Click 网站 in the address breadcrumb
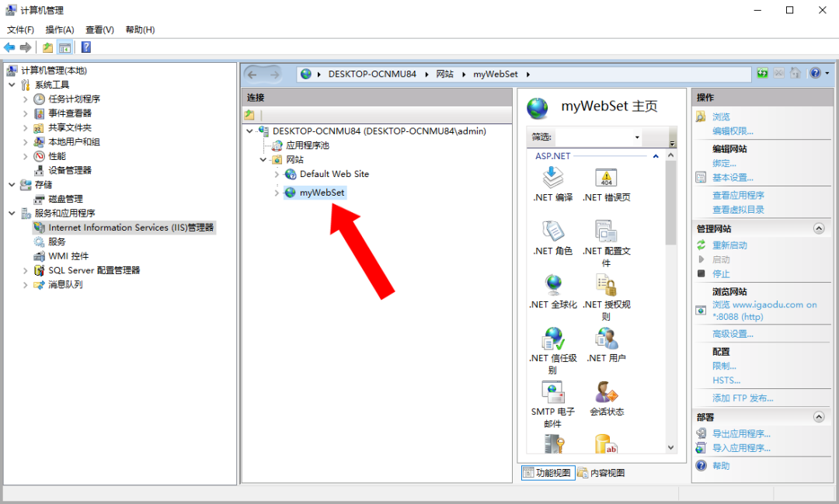The width and height of the screenshot is (839, 504). (444, 75)
